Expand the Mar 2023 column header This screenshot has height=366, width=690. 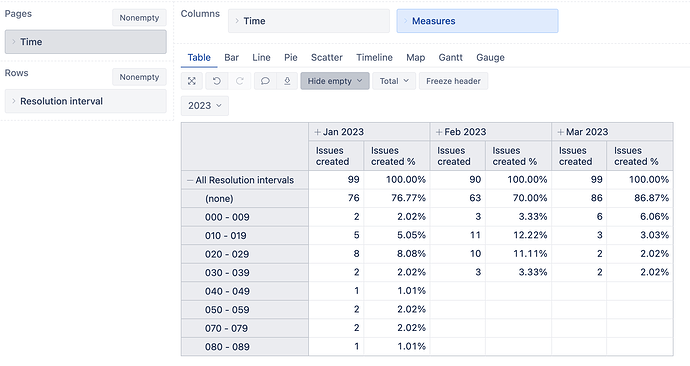(560, 132)
